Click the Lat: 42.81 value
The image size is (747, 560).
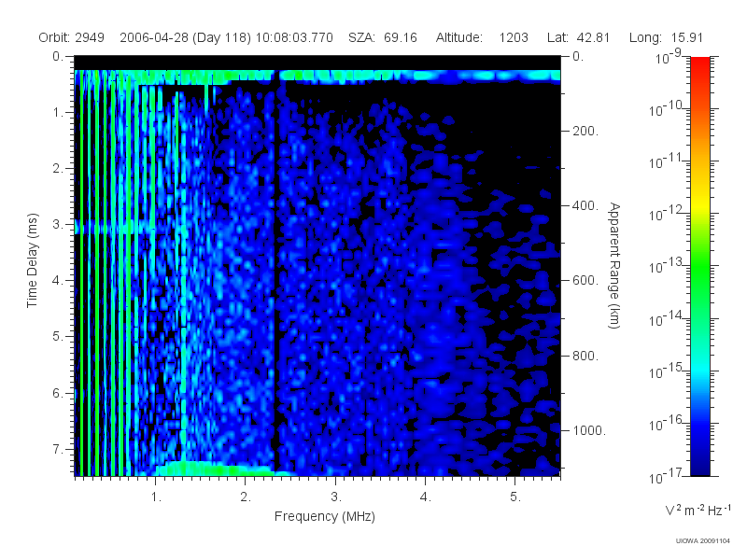578,37
